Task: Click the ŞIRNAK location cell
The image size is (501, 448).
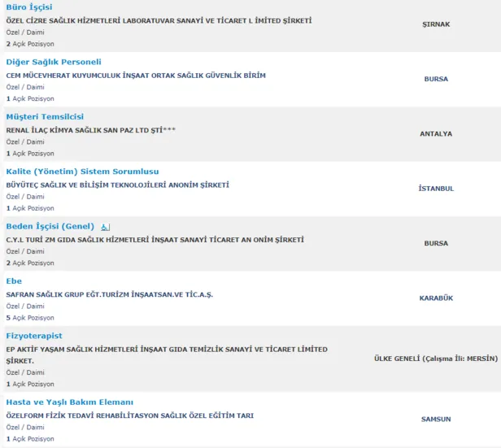Action: coord(436,24)
